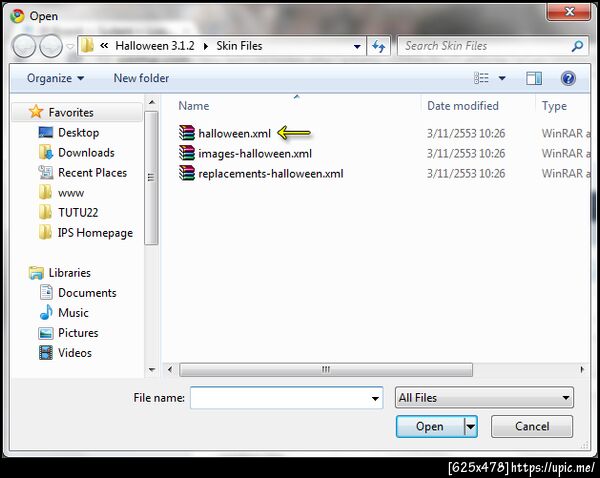
Task: Open the Pictures library
Action: 78,333
